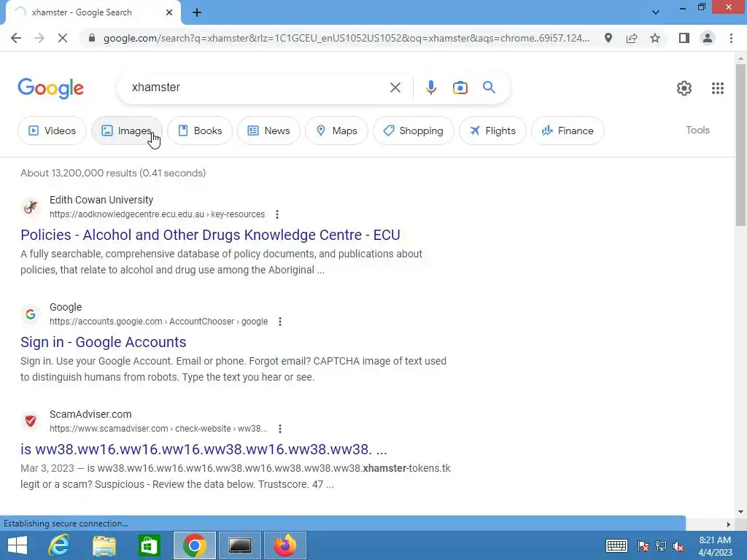The image size is (747, 560).
Task: Click the location pin icon in address bar
Action: pos(608,38)
